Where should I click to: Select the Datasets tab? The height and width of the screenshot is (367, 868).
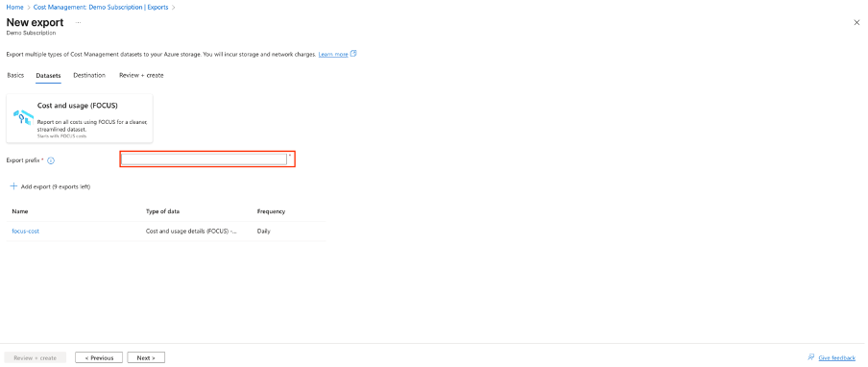(x=48, y=75)
